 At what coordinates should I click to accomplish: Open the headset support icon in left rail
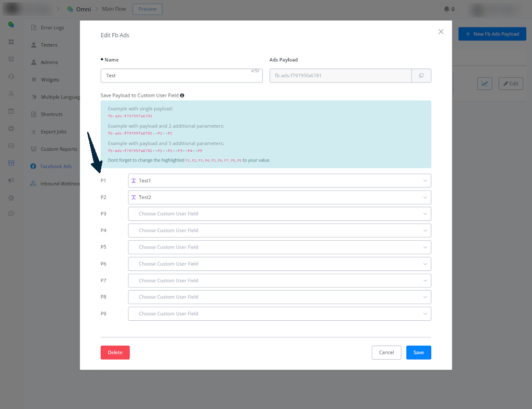[11, 77]
